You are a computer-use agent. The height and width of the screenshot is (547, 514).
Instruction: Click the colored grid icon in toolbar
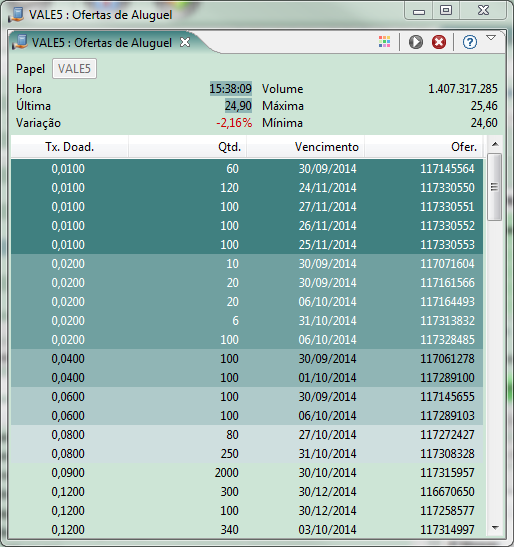[384, 42]
